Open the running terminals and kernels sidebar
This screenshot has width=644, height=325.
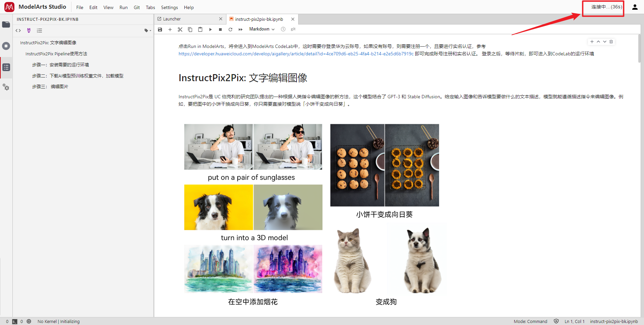point(6,46)
